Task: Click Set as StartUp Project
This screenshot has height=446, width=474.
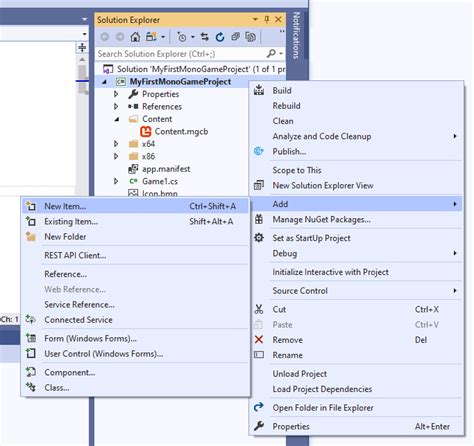Action: click(x=356, y=238)
